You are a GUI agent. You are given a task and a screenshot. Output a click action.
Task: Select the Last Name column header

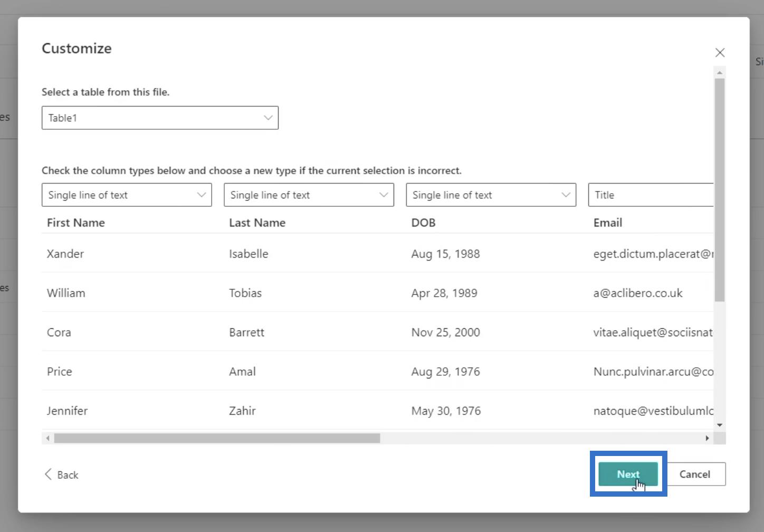pos(257,223)
